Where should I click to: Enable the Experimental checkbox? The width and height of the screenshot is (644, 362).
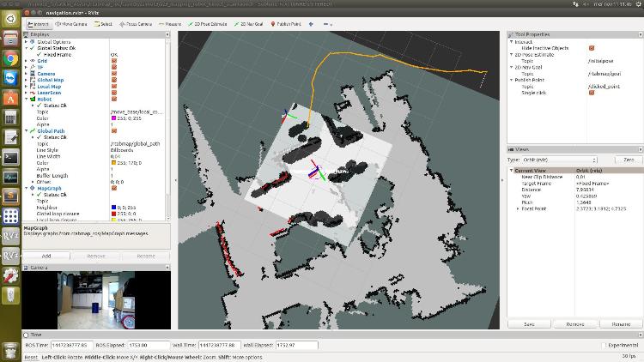pos(604,344)
